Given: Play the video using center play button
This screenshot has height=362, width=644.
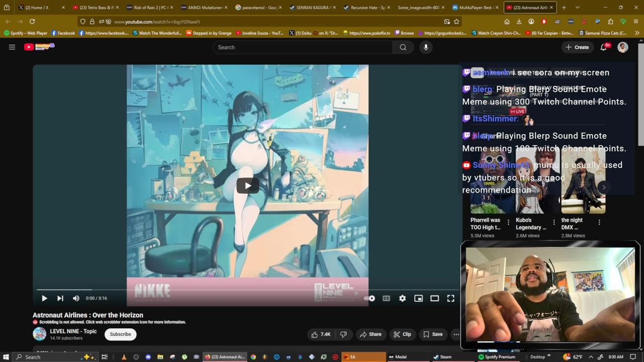Looking at the screenshot, I should pos(248,186).
